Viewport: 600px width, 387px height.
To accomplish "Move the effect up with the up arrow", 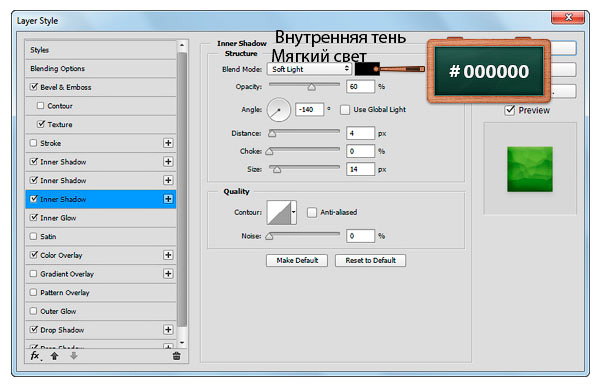I will tap(54, 356).
